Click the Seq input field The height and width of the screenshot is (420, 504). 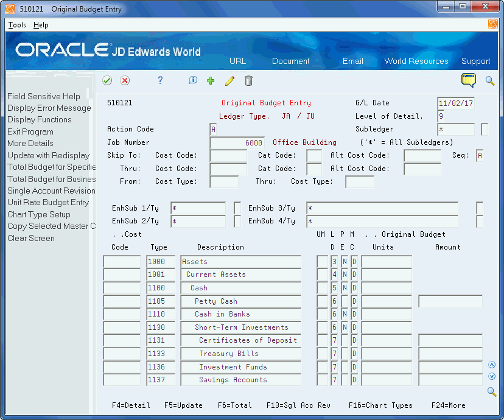coord(480,156)
